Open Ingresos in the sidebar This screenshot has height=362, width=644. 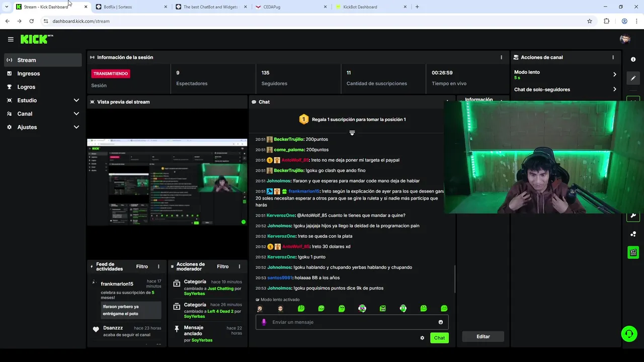tap(43, 73)
